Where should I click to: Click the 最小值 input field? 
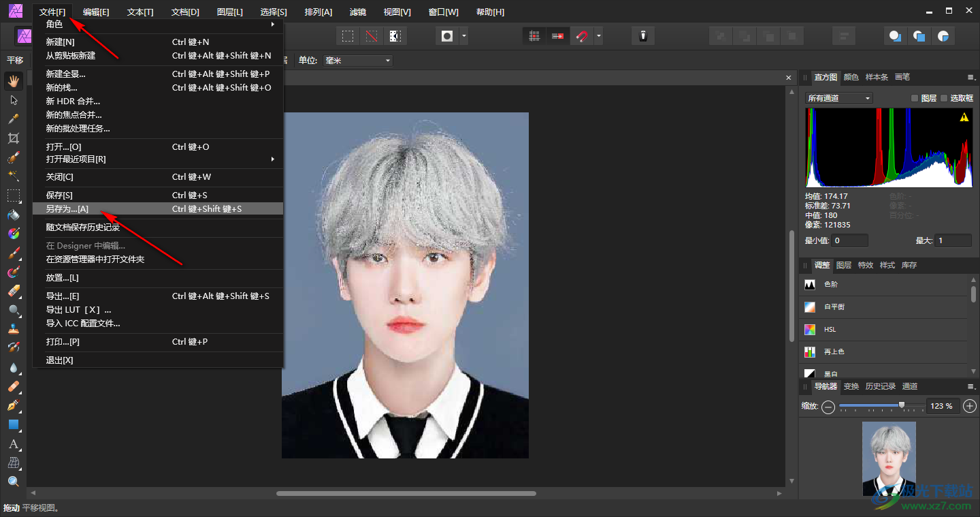[850, 240]
